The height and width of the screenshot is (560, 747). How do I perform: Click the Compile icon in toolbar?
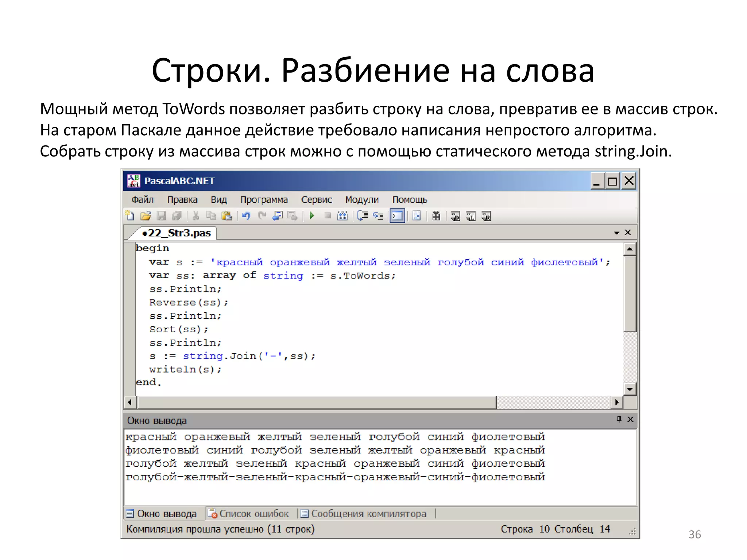[342, 216]
